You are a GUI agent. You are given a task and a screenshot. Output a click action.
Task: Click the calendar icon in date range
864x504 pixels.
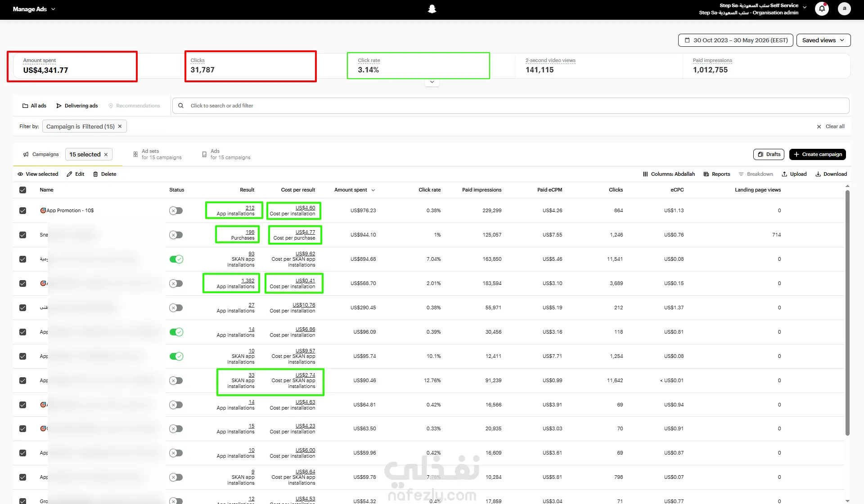[687, 40]
